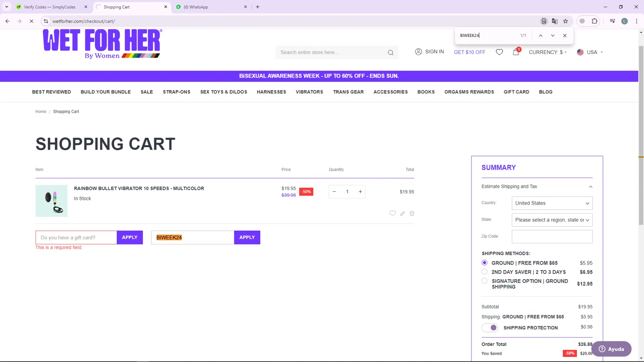
Task: Remove item with trash icon
Action: pos(412,213)
